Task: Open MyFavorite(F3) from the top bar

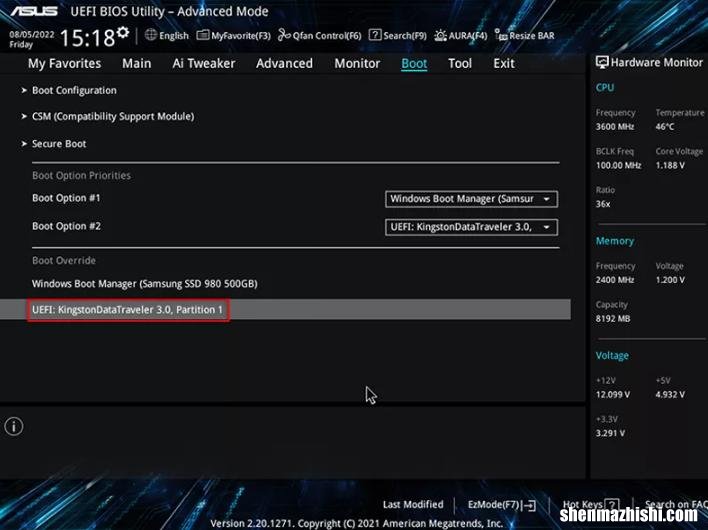Action: point(241,36)
